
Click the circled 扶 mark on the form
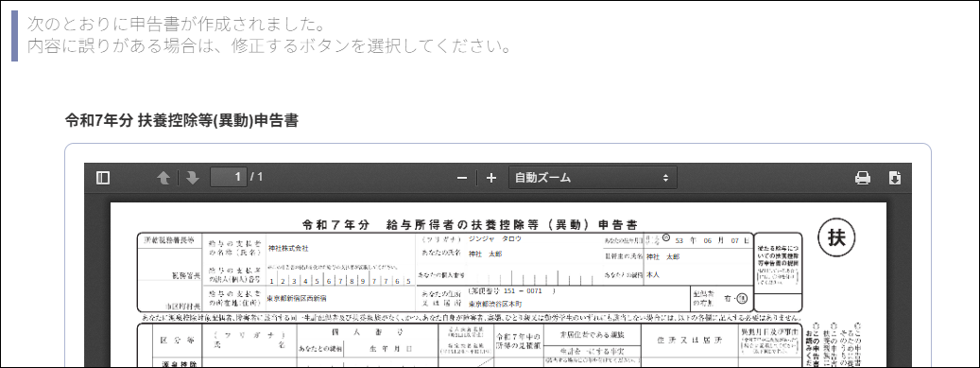pyautogui.click(x=836, y=237)
